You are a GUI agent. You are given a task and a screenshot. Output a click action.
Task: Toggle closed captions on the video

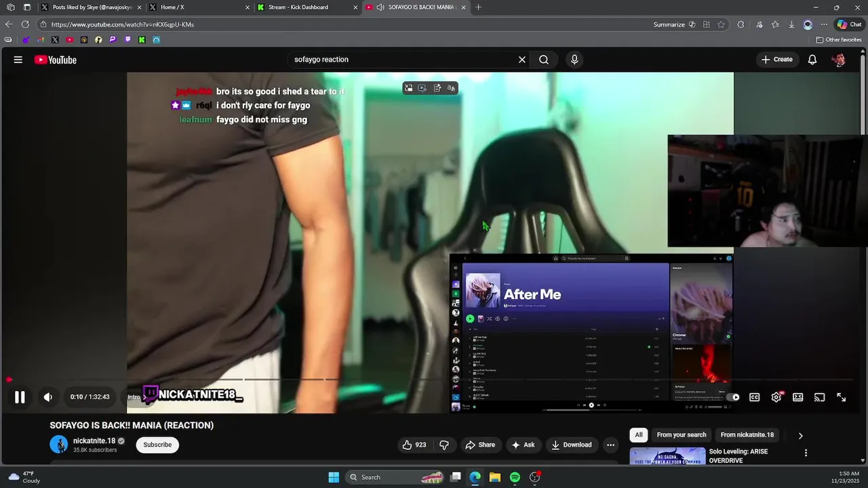[x=754, y=397]
